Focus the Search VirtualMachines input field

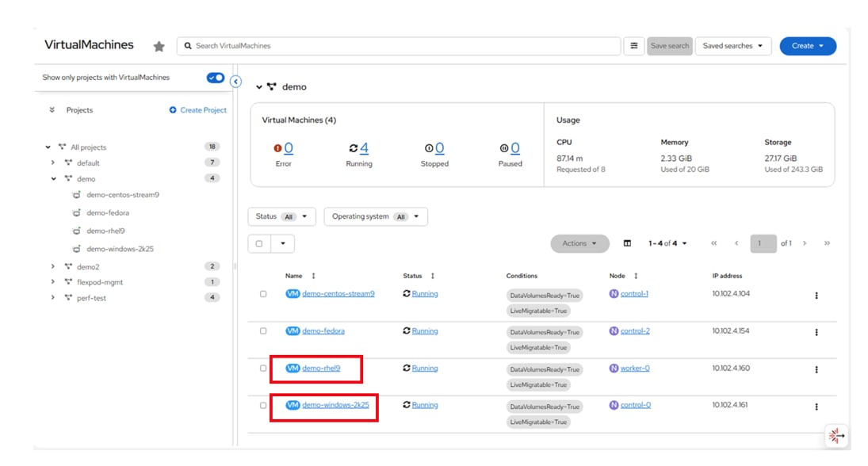point(399,46)
